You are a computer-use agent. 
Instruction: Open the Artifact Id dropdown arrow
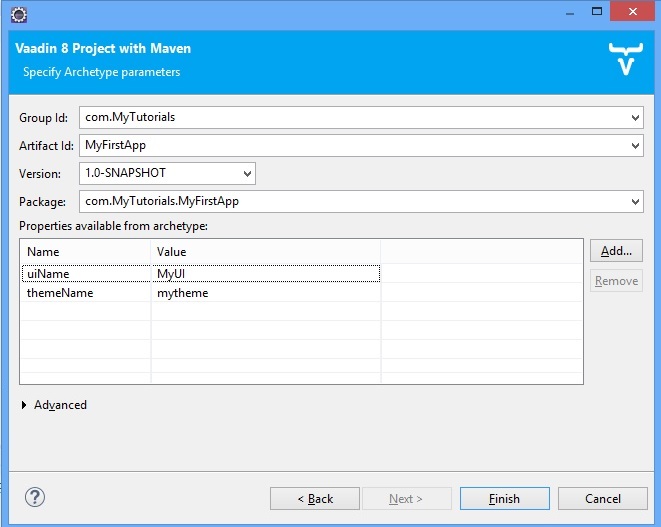[x=635, y=146]
